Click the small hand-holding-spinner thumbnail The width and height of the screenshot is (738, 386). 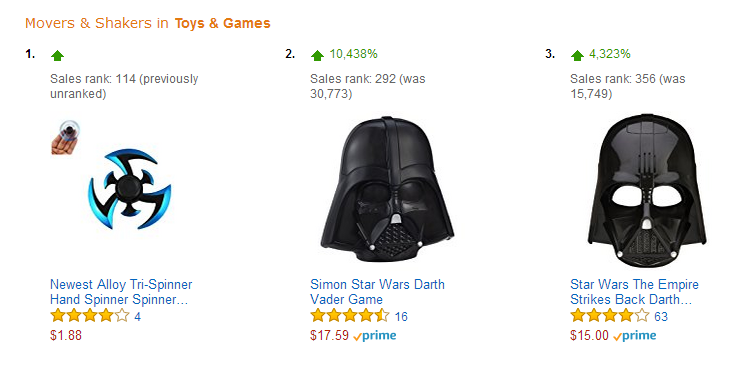(x=65, y=137)
